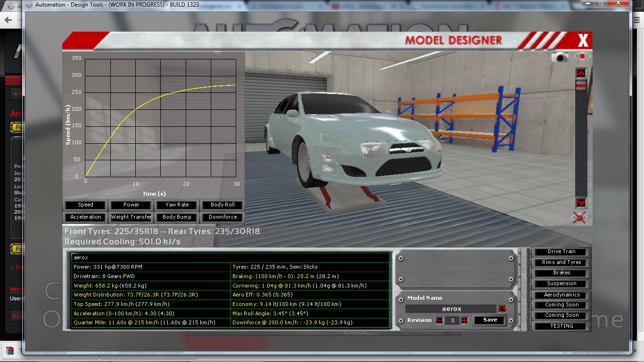The width and height of the screenshot is (644, 362).
Task: Close the Model Designer with the X
Action: (x=583, y=40)
